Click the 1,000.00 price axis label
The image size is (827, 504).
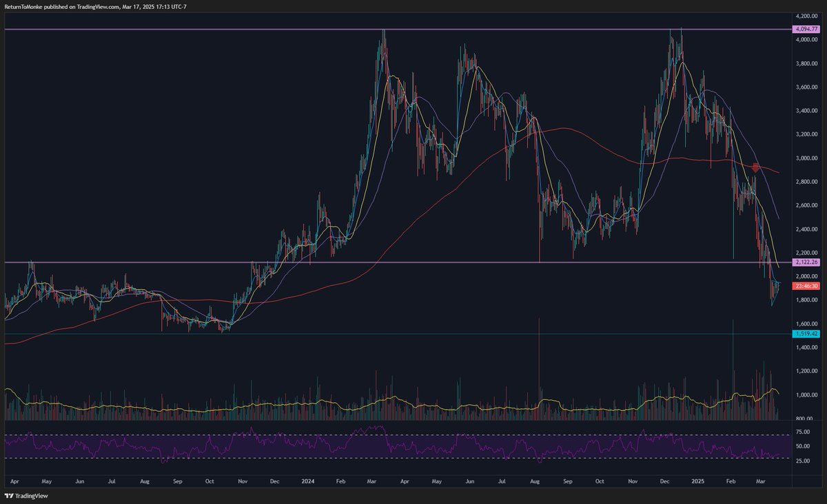click(806, 395)
